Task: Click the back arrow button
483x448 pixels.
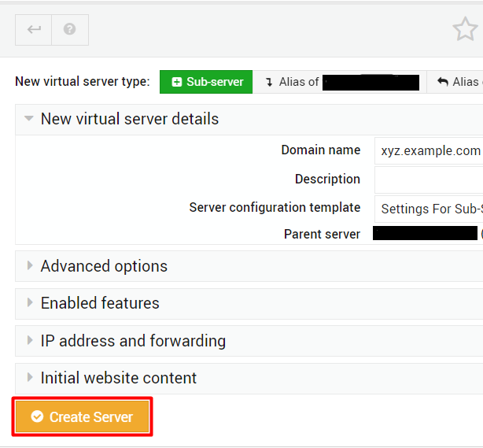Action: pyautogui.click(x=33, y=30)
